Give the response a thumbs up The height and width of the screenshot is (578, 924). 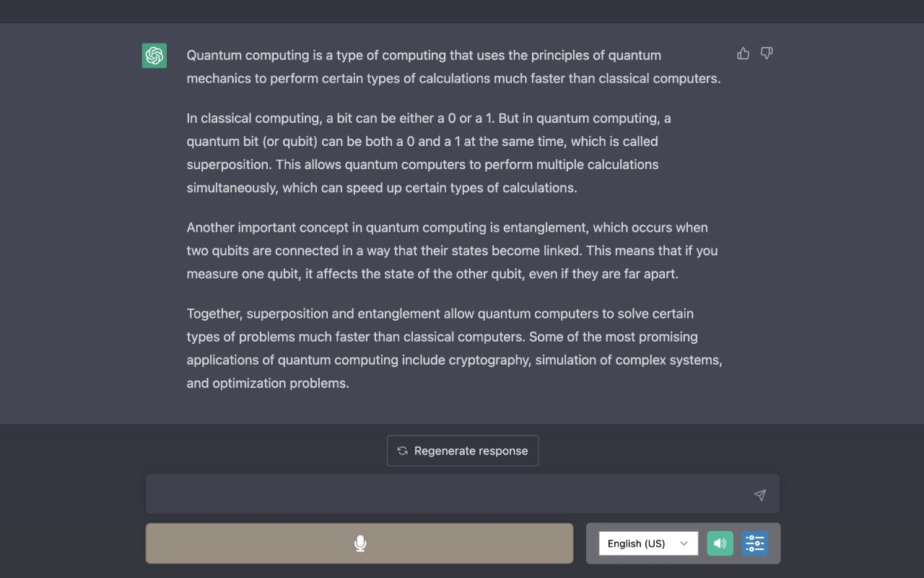pyautogui.click(x=743, y=53)
